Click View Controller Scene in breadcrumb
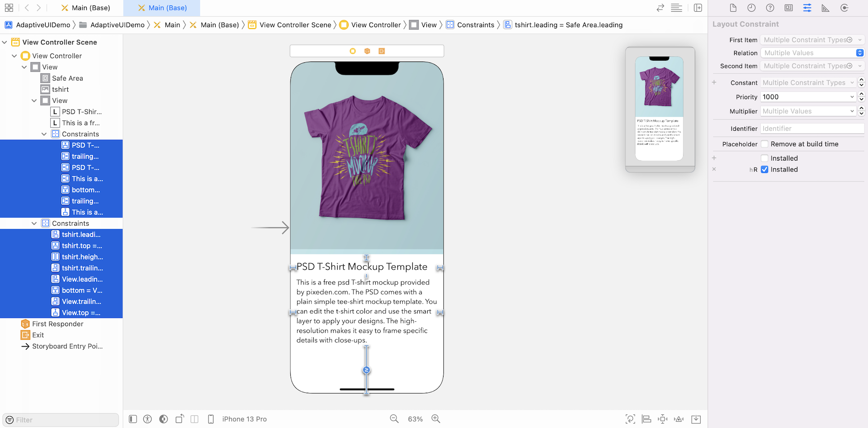 tap(295, 25)
